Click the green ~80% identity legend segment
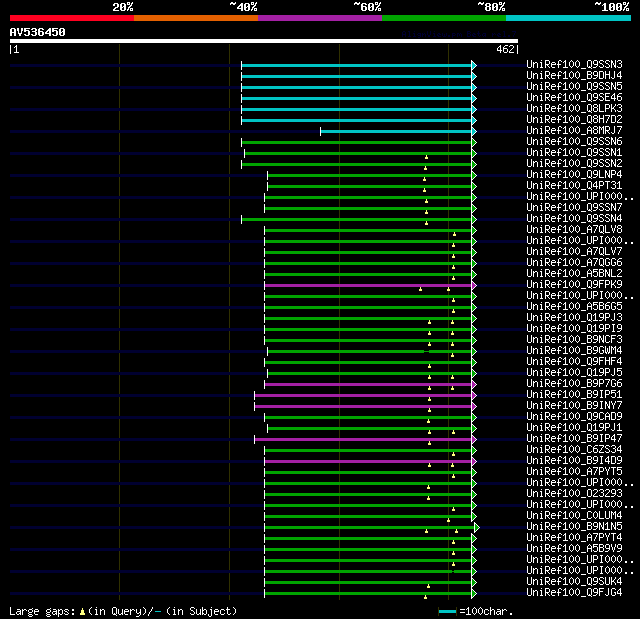The image size is (640, 619). [444, 18]
